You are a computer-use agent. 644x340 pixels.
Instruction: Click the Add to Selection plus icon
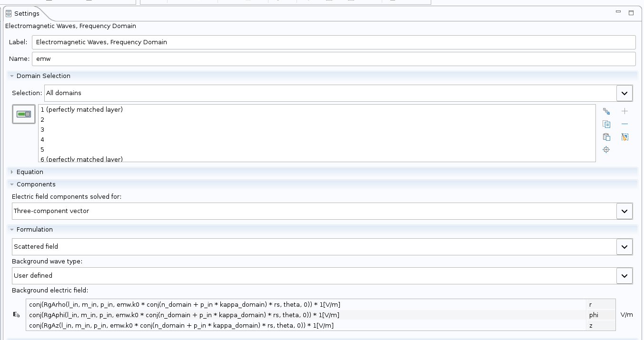pos(625,111)
